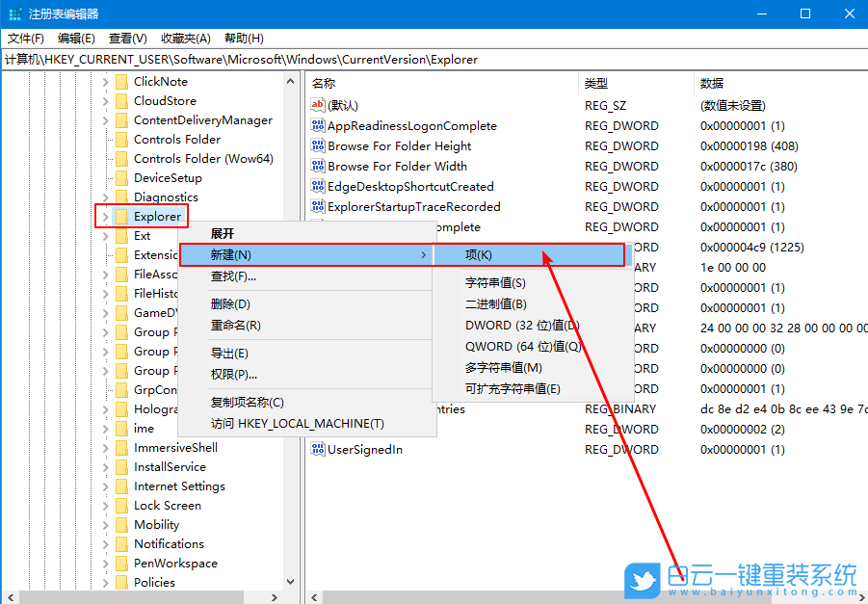Click the (默认) string value ab icon
Screen dimensions: 868x604
click(319, 105)
